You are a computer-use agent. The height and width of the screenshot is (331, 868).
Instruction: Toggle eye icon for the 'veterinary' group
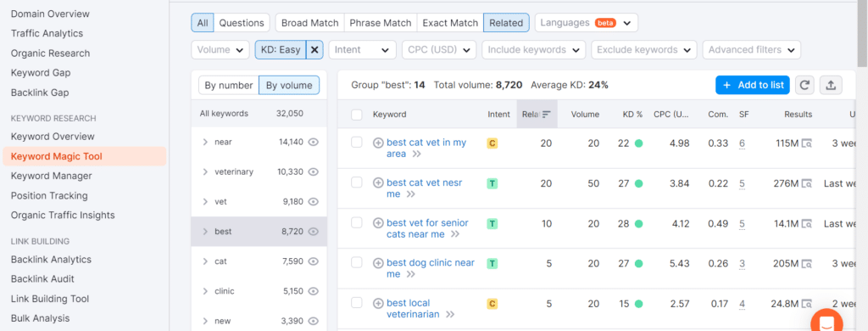[x=314, y=172]
